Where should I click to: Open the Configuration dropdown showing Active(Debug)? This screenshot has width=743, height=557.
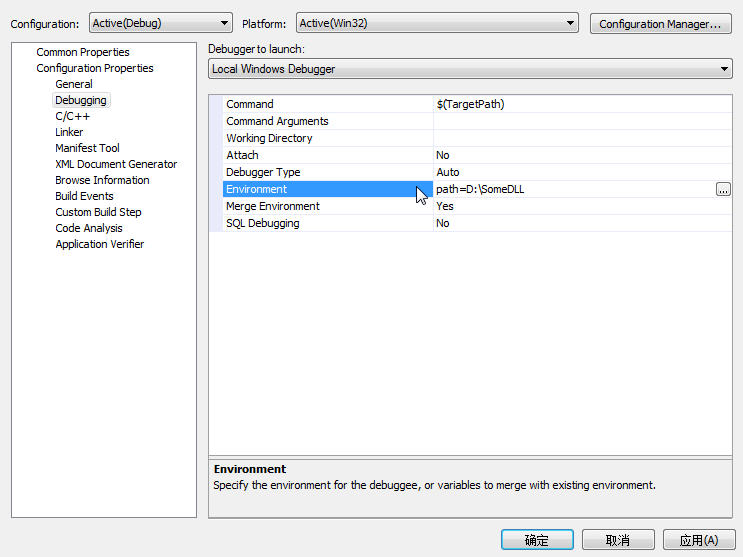[x=161, y=23]
